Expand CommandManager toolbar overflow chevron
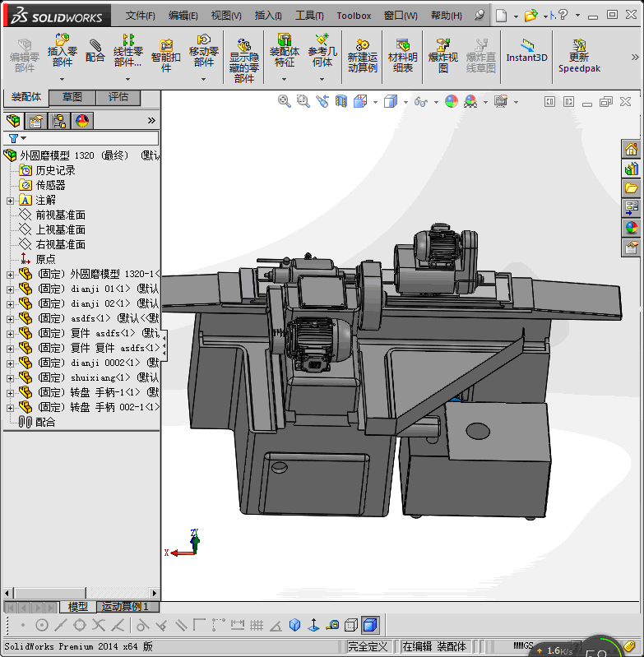Image resolution: width=644 pixels, height=657 pixels. point(635,57)
